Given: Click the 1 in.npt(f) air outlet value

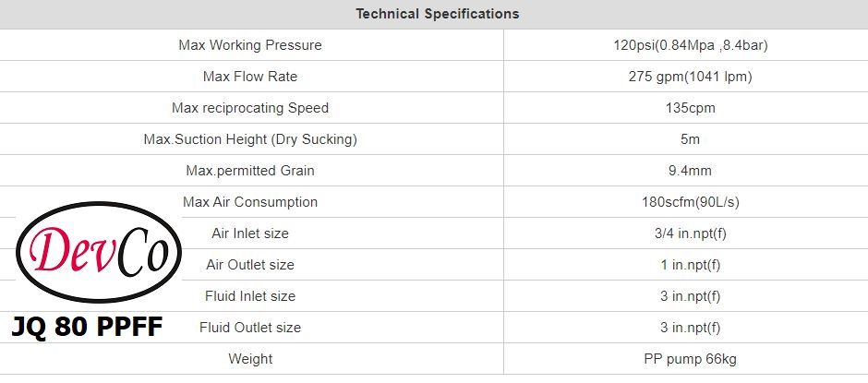Looking at the screenshot, I should pos(684,265).
